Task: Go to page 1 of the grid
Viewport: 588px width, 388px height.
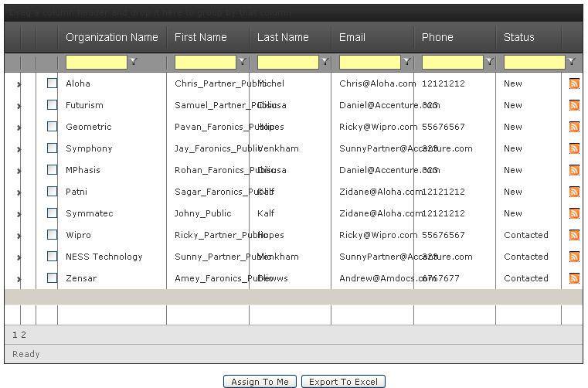Action: 15,335
